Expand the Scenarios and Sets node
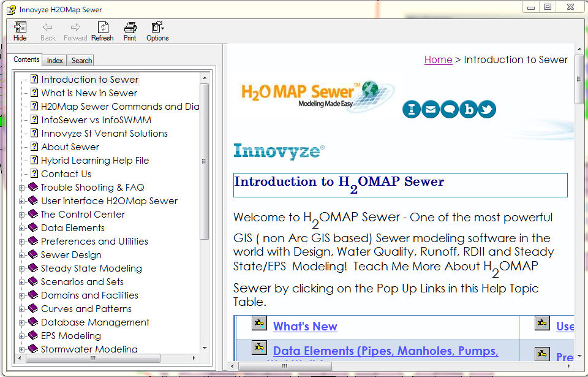The width and height of the screenshot is (588, 377). coord(22,283)
